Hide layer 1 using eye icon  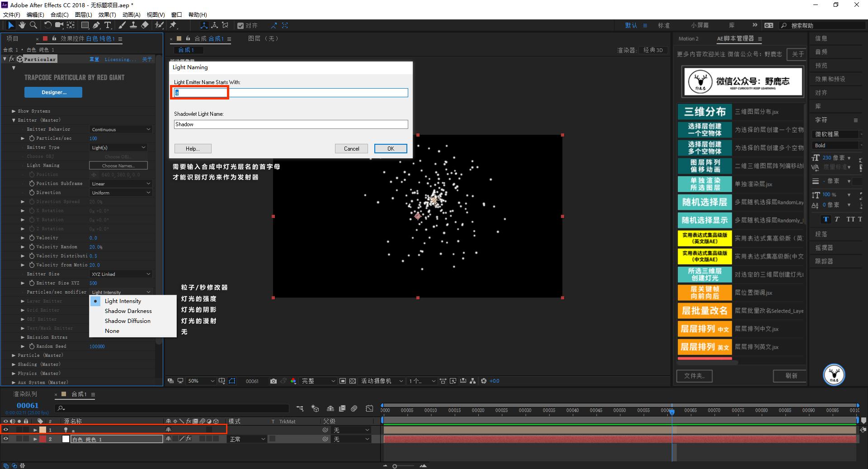6,430
